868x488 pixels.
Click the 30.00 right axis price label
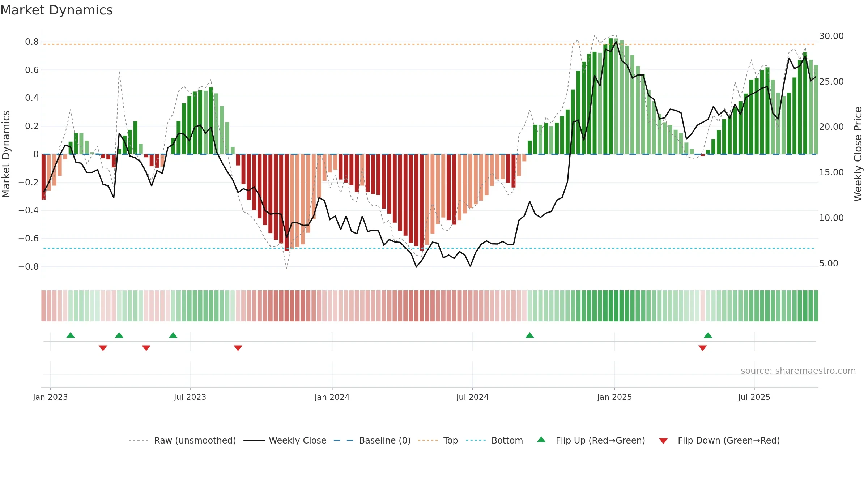tap(831, 36)
